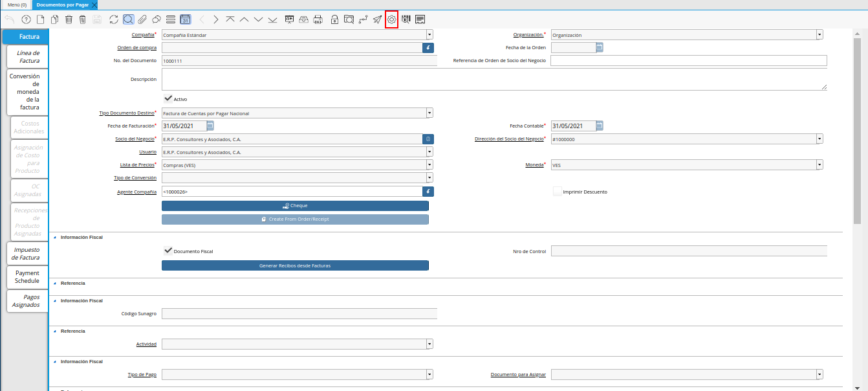
Task: Close the Documentos por Pagar tab
Action: [94, 5]
